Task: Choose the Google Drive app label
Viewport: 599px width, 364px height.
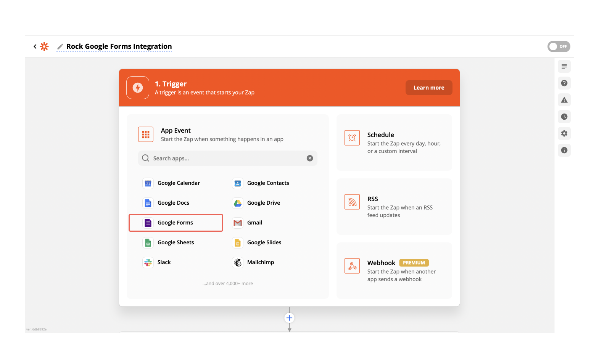Action: click(264, 203)
